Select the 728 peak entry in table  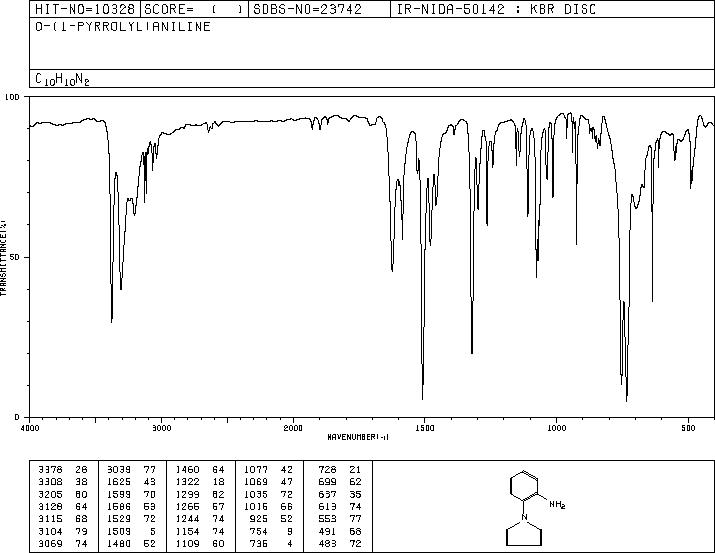(x=340, y=469)
